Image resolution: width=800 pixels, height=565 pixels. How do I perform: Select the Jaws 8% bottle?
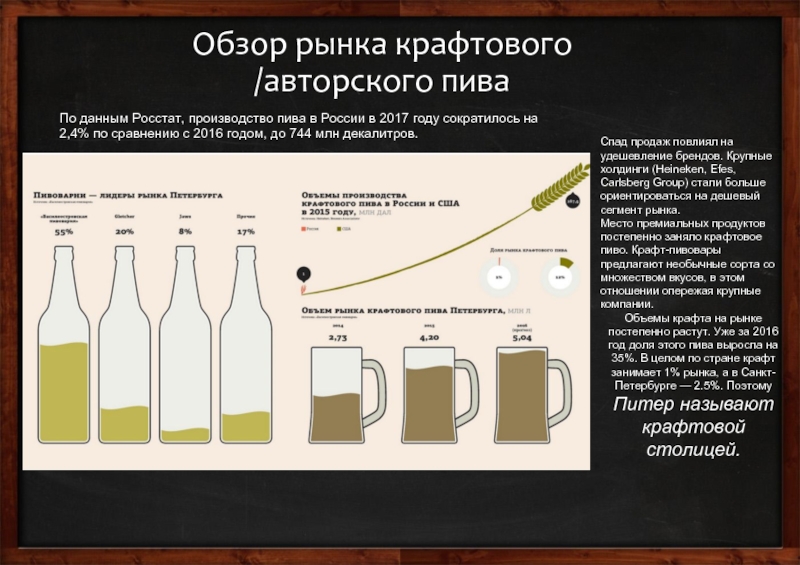[185, 350]
